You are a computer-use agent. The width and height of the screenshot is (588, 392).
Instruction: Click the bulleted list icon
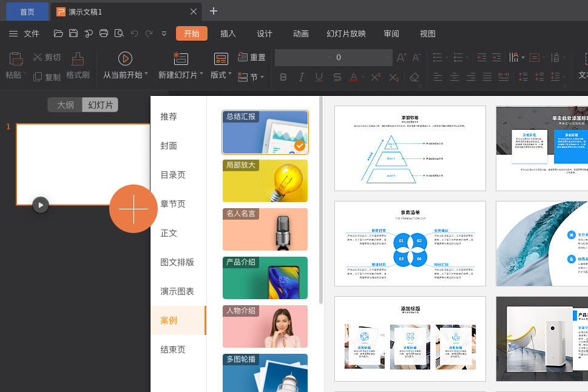point(438,57)
